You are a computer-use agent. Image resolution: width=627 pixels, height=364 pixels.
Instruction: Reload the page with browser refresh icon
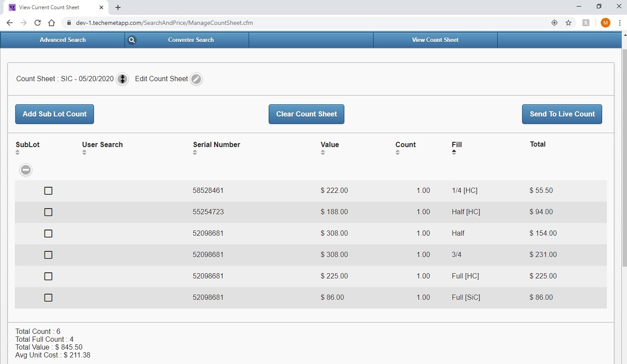click(x=38, y=23)
